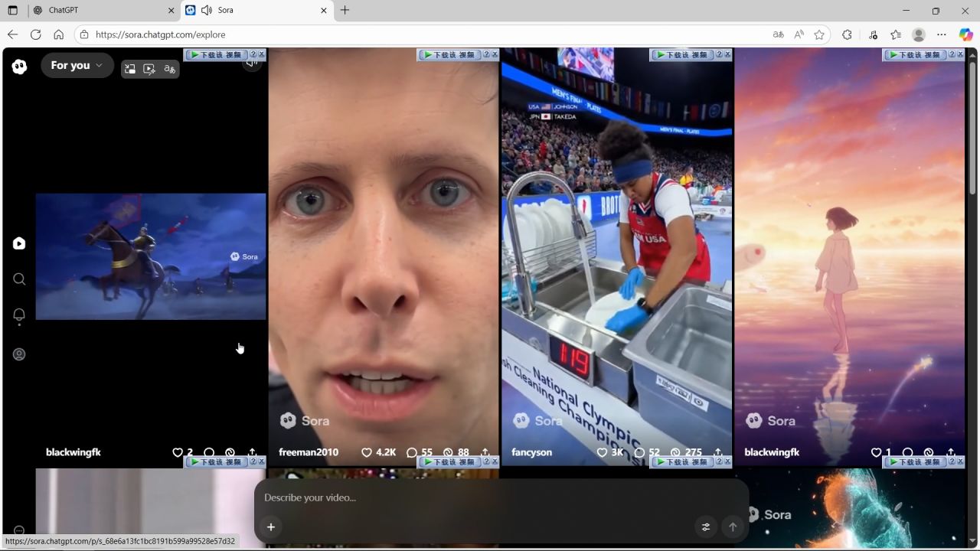980x551 pixels.
Task: Open comments on the anime sunset video
Action: coord(908,452)
